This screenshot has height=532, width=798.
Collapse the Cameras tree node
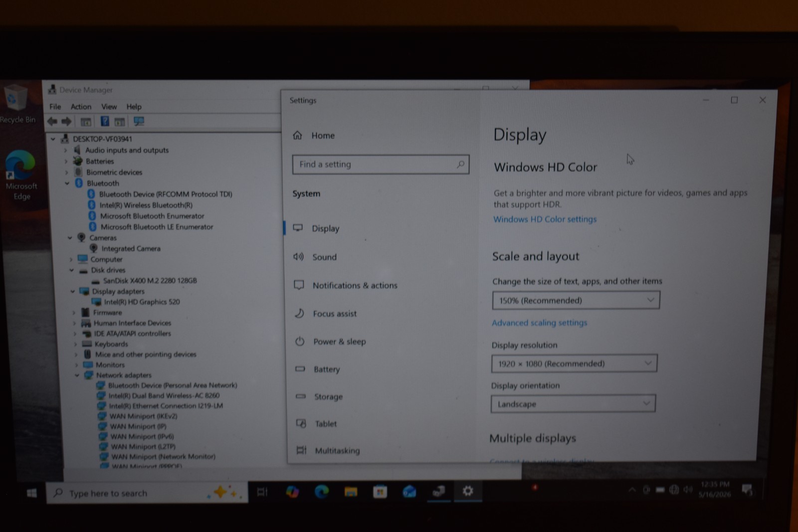[x=70, y=238]
